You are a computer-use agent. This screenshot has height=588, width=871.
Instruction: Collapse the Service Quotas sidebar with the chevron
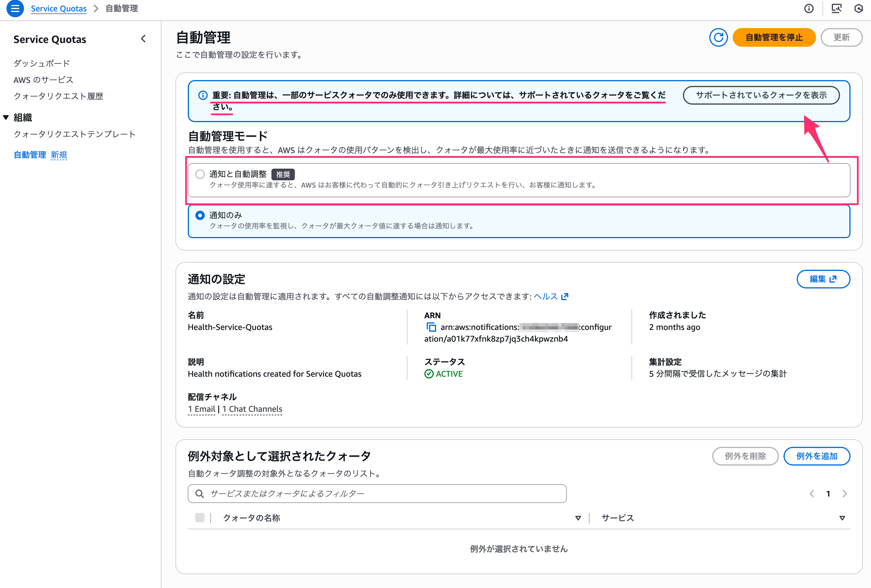[x=143, y=39]
